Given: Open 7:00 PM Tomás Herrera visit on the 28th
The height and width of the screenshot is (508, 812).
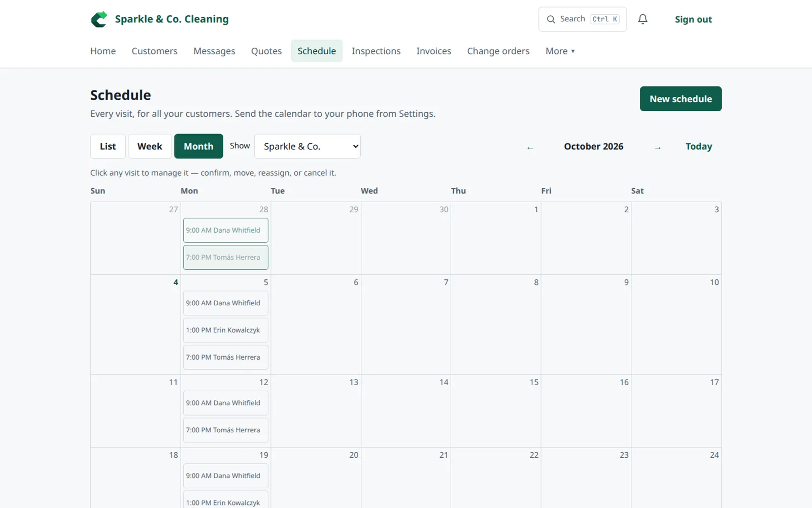Looking at the screenshot, I should point(226,258).
